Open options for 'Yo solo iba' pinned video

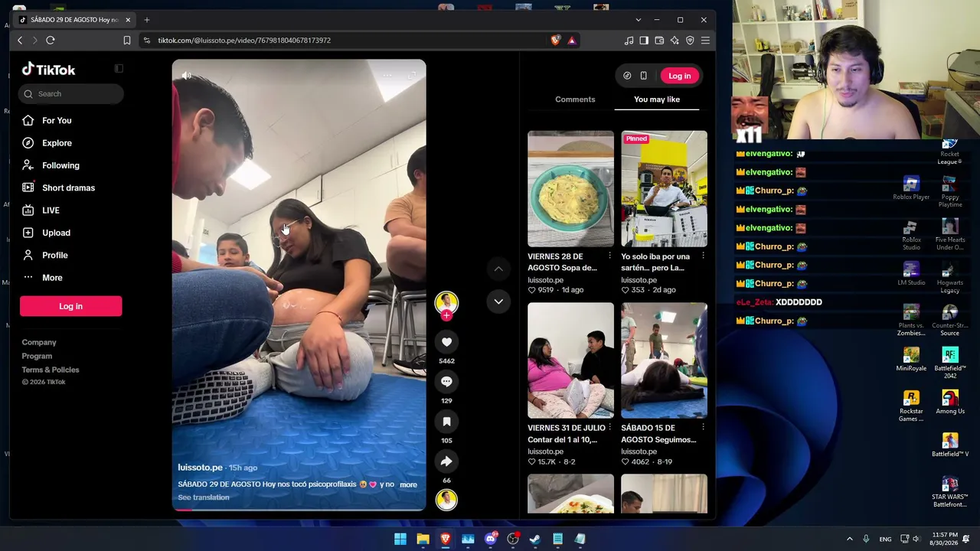click(x=703, y=256)
